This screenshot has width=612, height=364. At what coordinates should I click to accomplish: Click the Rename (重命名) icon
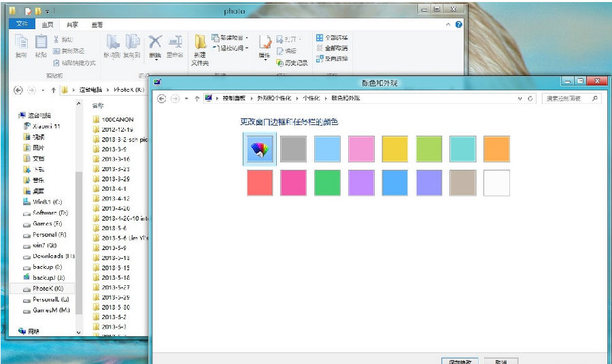click(175, 42)
